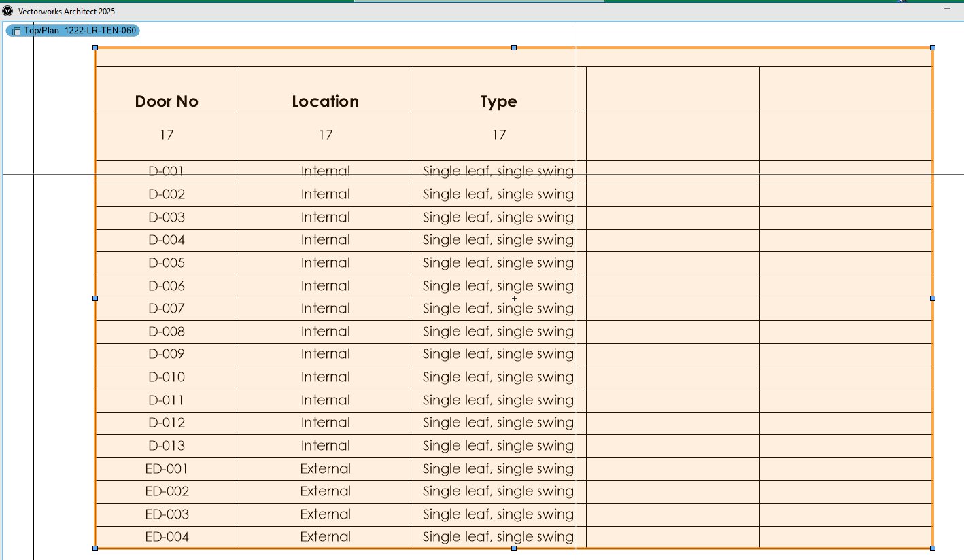
Task: Click the empty rightmost column beside ED-002 row
Action: point(846,491)
